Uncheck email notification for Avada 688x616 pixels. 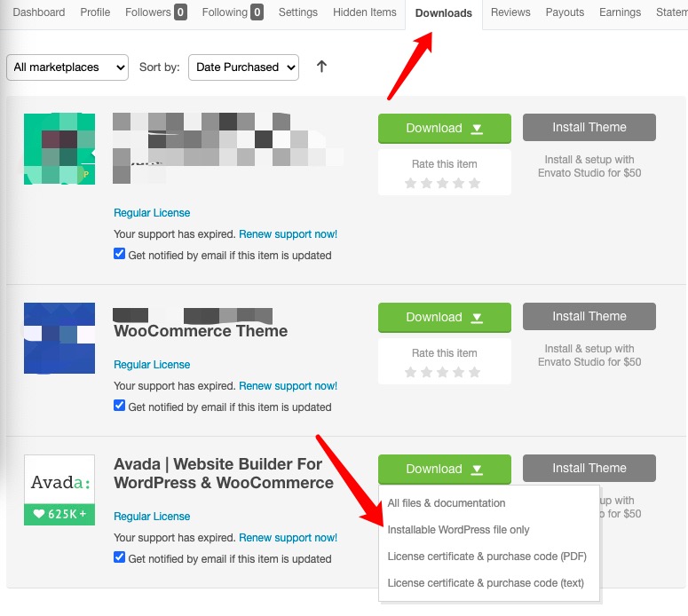(x=119, y=557)
